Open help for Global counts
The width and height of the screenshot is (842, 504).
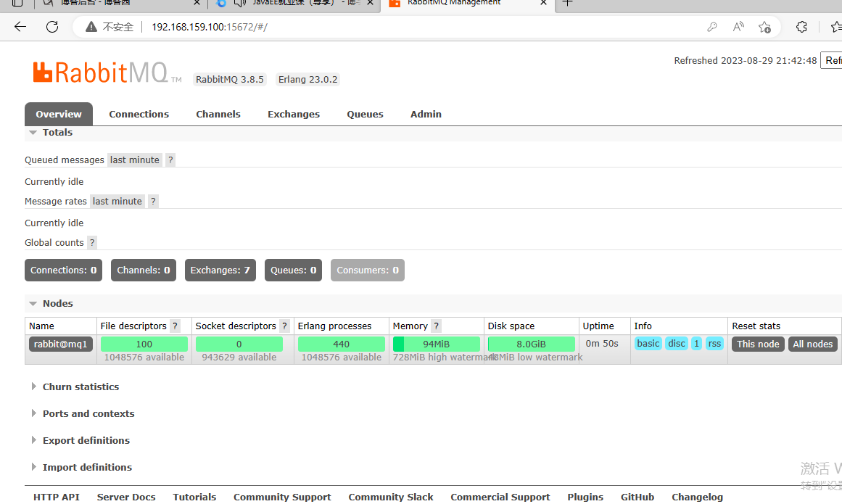[92, 243]
